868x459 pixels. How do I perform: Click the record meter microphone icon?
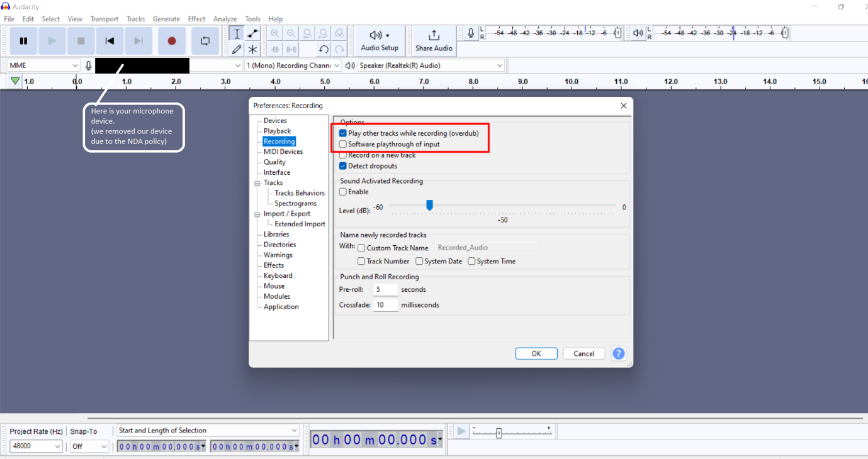coord(470,33)
